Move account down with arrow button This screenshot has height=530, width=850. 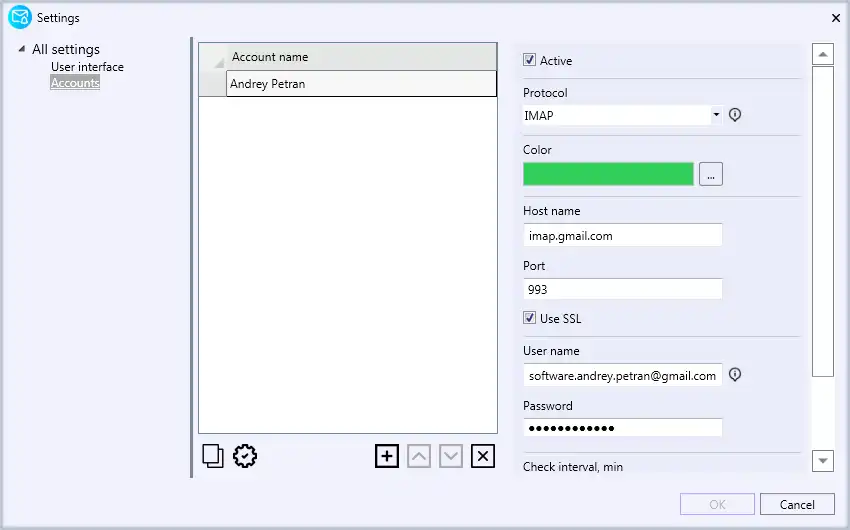[x=450, y=456]
